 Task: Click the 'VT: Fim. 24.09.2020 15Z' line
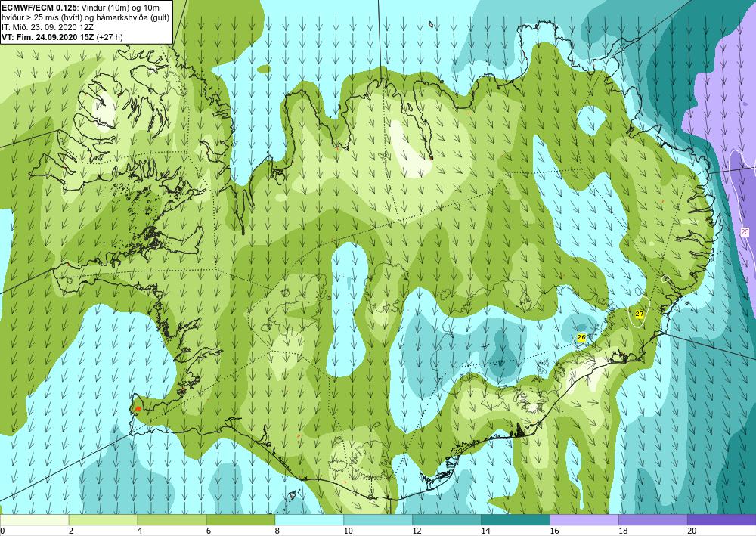click(x=62, y=37)
